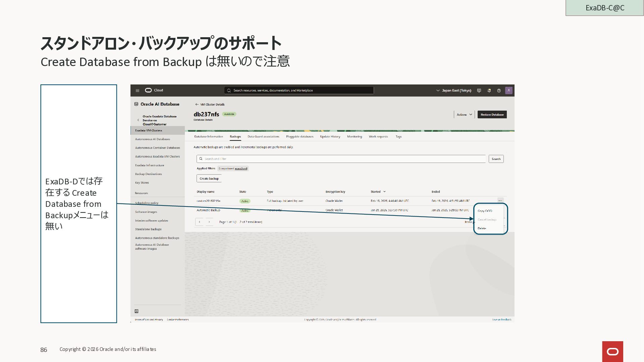Open the Actions dropdown
The width and height of the screenshot is (644, 362).
tap(464, 115)
